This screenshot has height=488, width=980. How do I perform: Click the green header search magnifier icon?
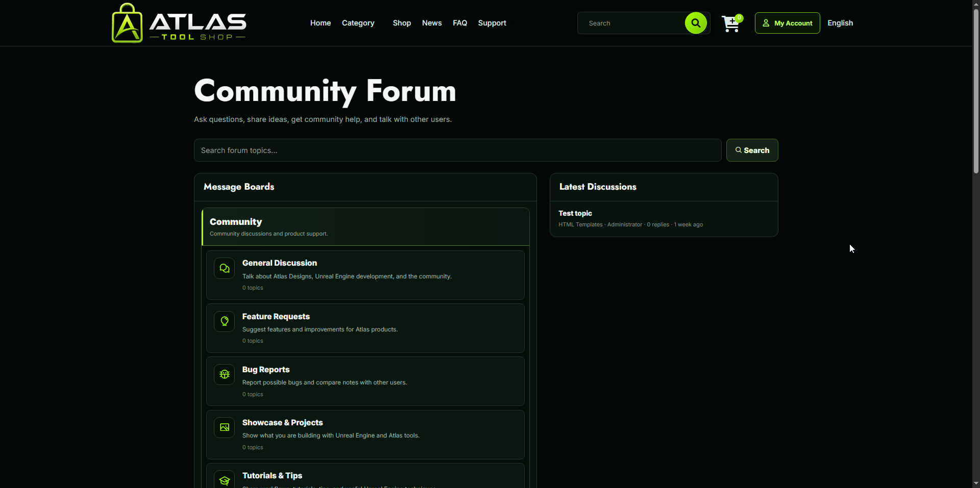696,23
